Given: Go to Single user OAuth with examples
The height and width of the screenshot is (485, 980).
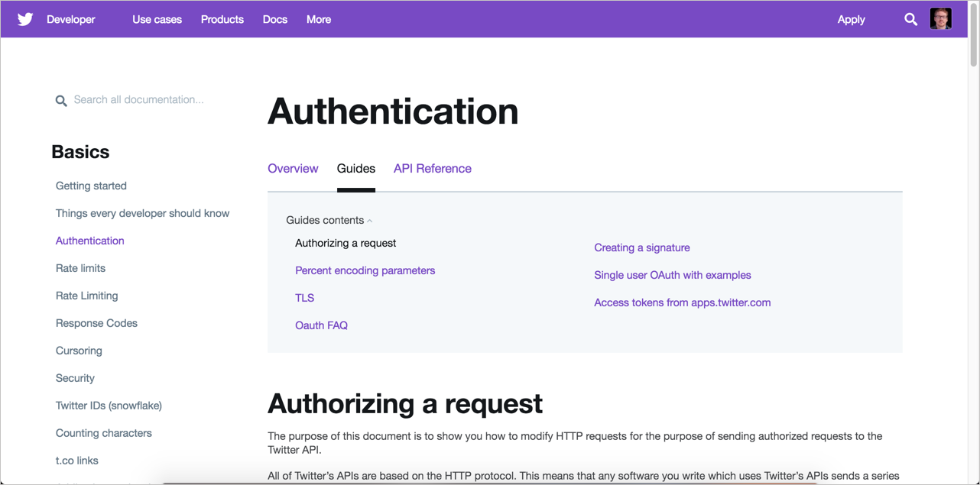Looking at the screenshot, I should [x=672, y=275].
